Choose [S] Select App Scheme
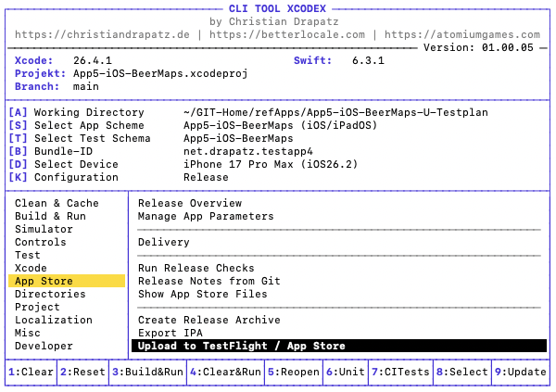The width and height of the screenshot is (556, 392). (x=77, y=126)
